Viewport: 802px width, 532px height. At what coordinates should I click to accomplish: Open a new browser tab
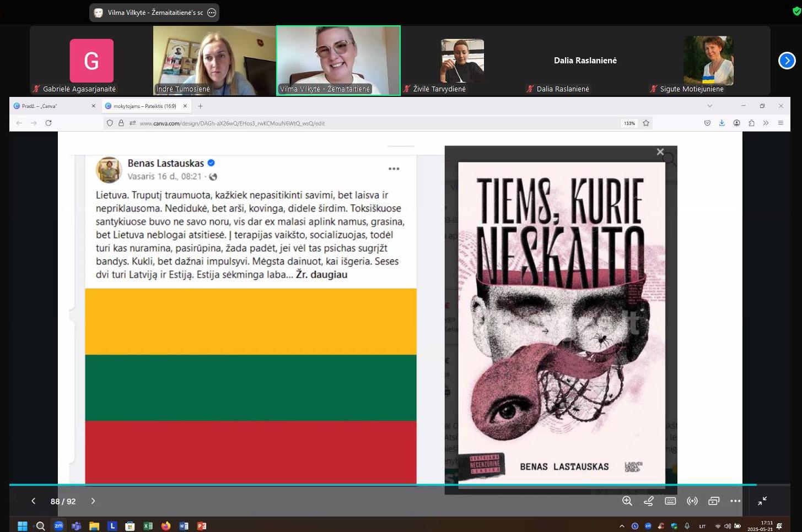click(x=201, y=106)
